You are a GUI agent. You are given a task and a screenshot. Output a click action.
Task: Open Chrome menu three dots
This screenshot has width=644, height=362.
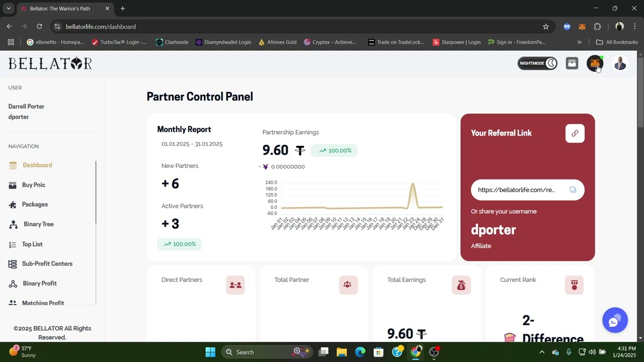click(x=635, y=27)
